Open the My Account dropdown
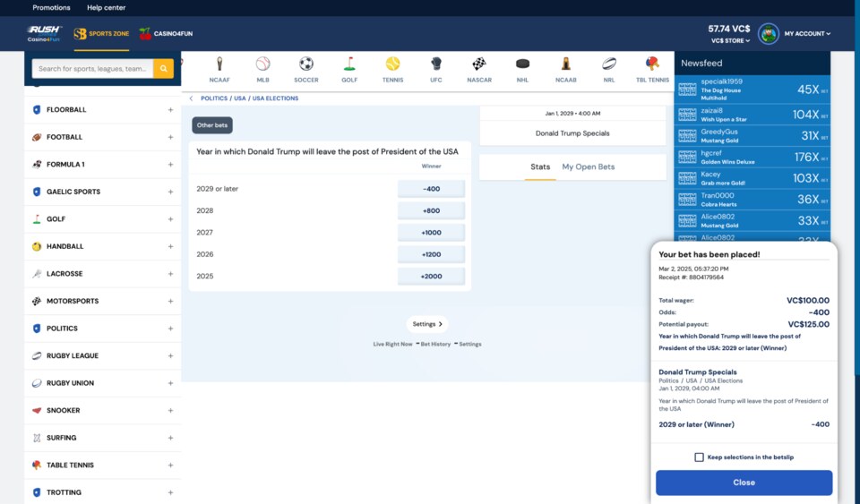 pos(806,34)
